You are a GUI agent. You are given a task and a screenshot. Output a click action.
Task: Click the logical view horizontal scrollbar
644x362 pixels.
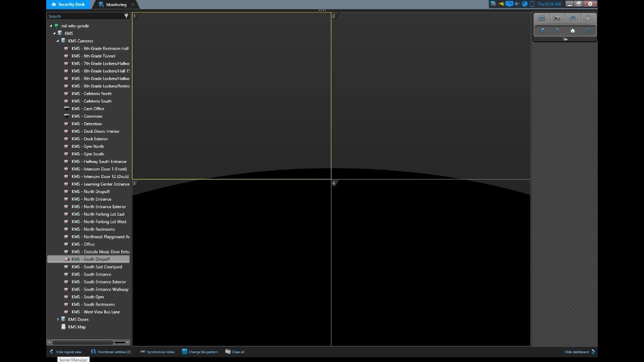83,342
